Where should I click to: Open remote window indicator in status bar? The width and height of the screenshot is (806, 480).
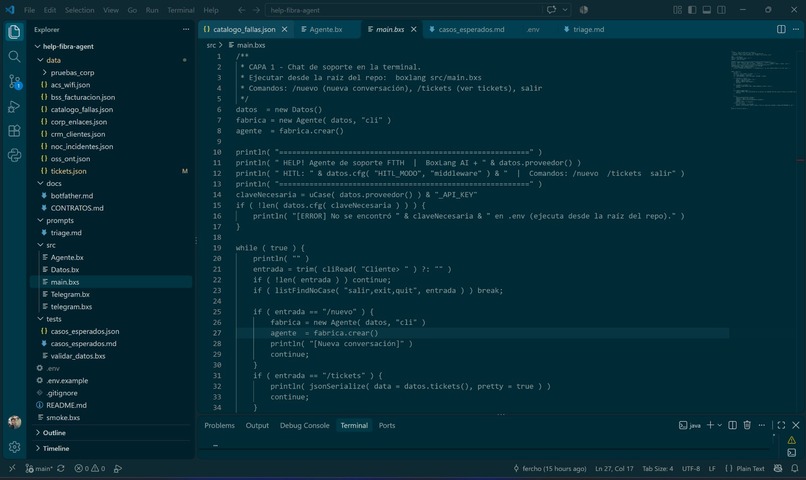pos(12,468)
